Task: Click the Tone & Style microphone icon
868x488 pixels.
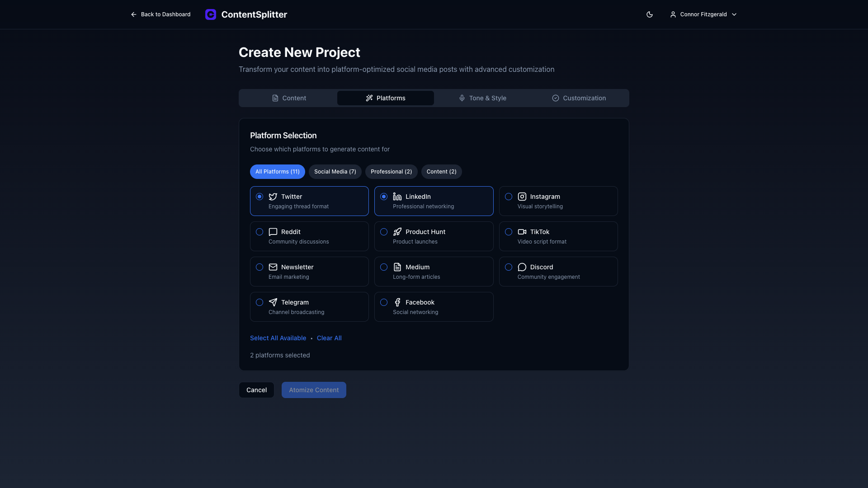Action: click(x=462, y=98)
